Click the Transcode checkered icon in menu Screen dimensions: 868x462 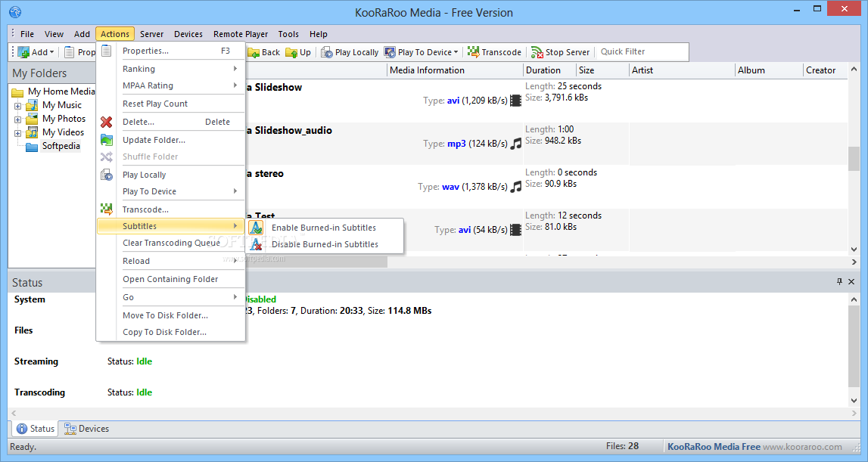click(106, 209)
